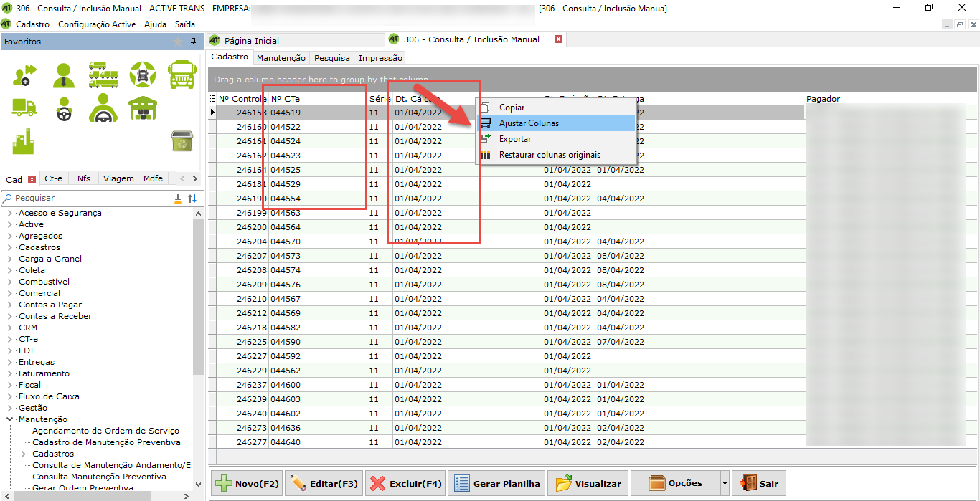Choose Ajustar Colunas from context menu

(529, 123)
